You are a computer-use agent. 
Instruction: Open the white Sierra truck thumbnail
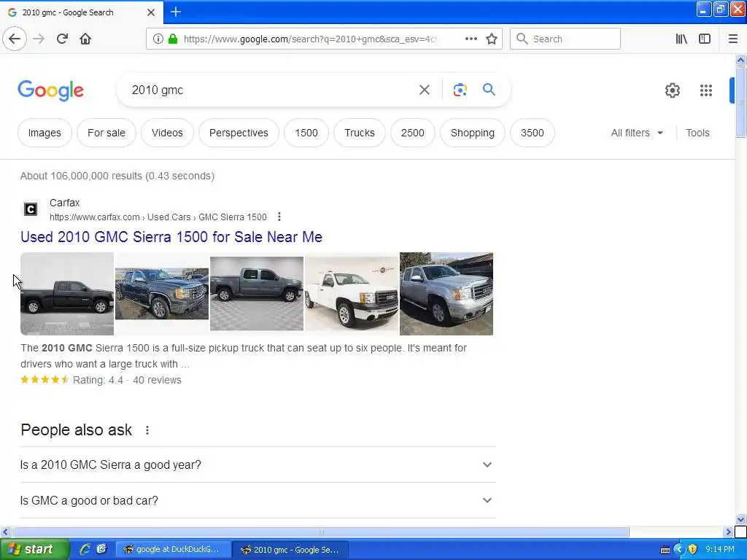coord(352,294)
